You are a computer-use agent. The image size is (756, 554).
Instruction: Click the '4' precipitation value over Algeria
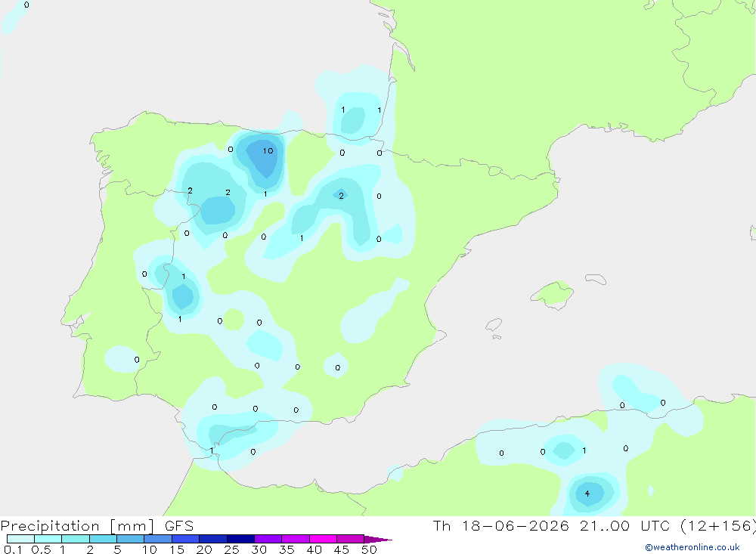587,494
